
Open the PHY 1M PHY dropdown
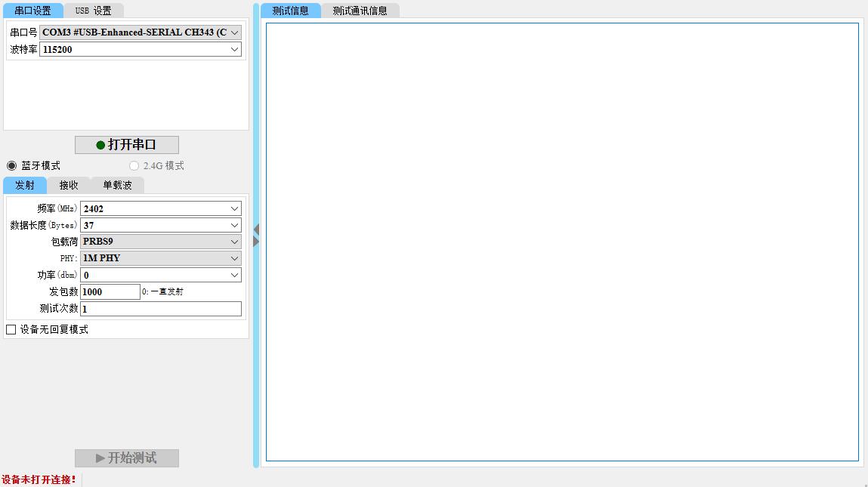coord(161,258)
